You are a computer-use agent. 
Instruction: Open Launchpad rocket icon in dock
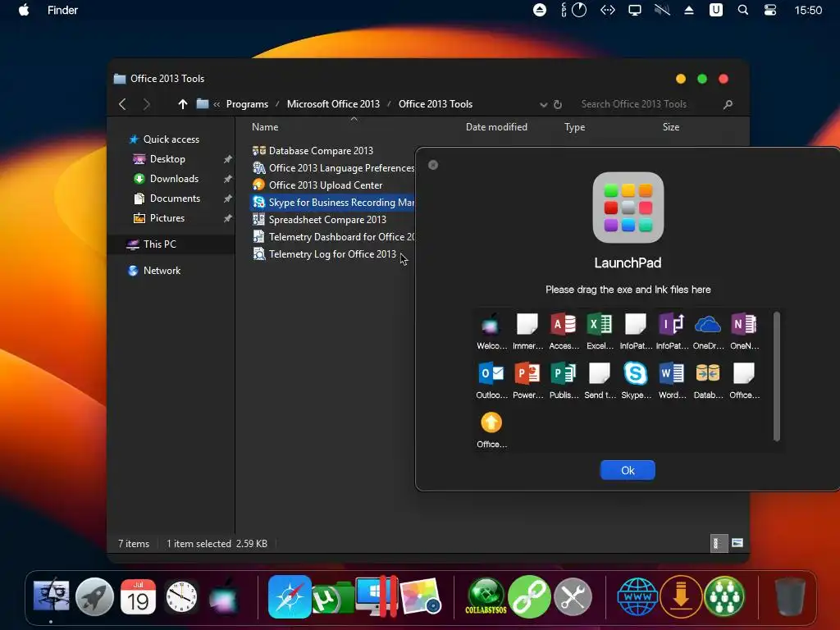pyautogui.click(x=95, y=597)
